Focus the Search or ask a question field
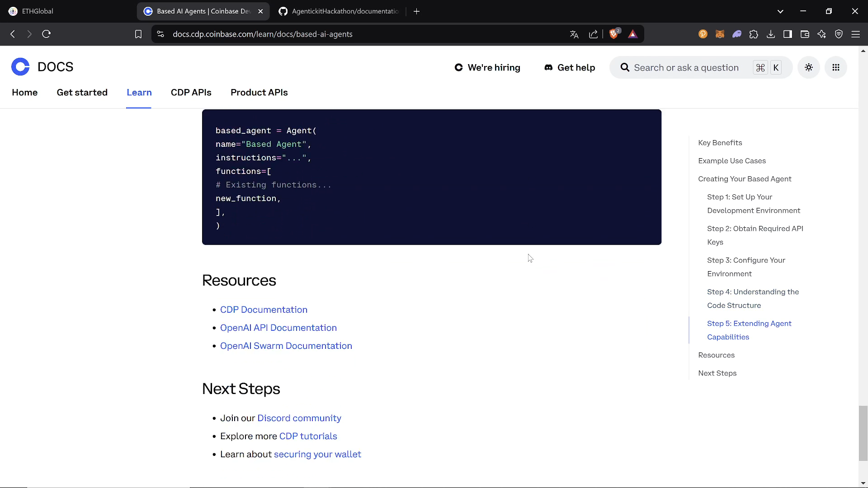 pyautogui.click(x=701, y=67)
